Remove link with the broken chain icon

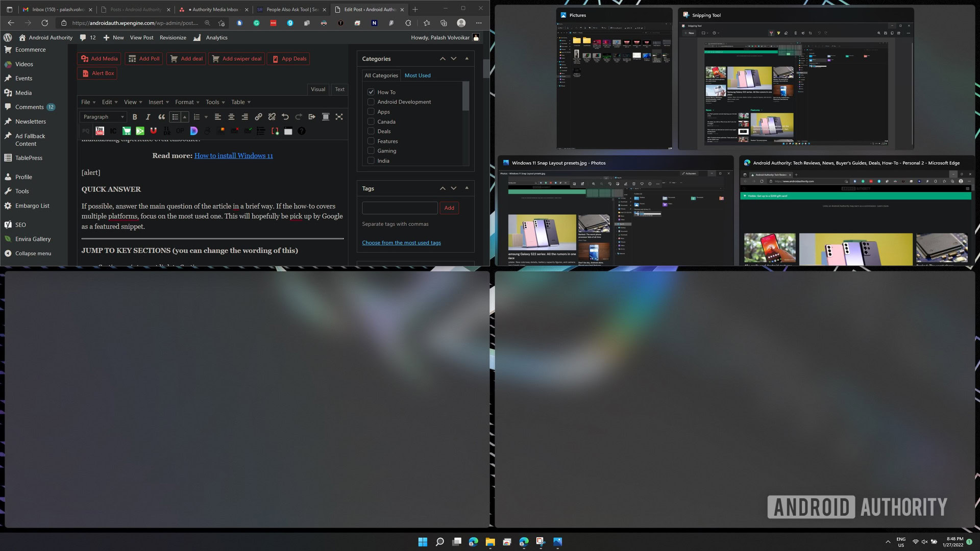(272, 117)
